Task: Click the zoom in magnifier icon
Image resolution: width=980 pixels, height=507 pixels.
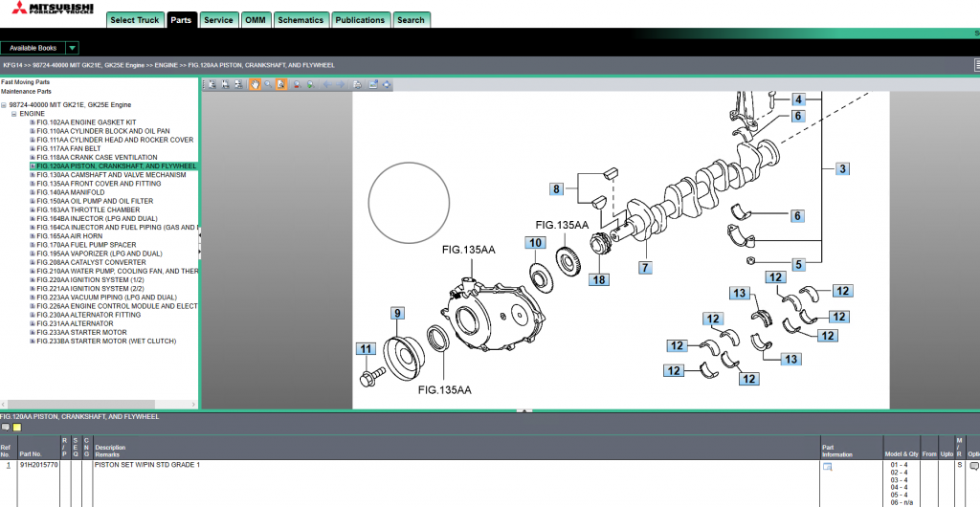Action: tap(310, 84)
